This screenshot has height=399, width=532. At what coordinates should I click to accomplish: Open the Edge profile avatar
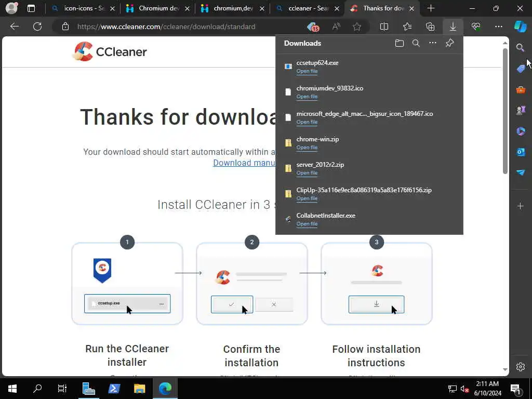(11, 8)
